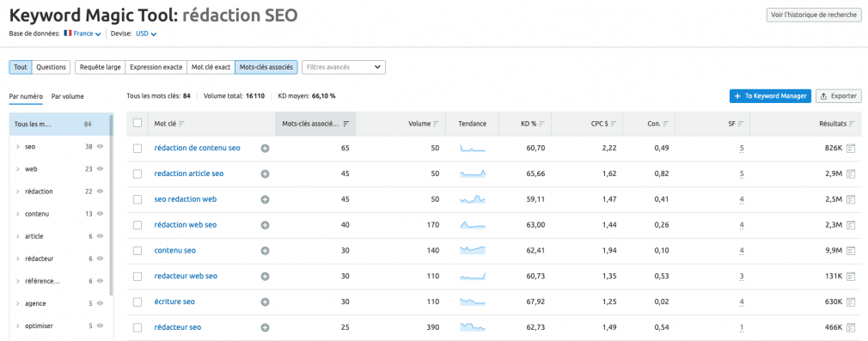Switch to the Questions tab
The image size is (868, 341).
pos(51,67)
